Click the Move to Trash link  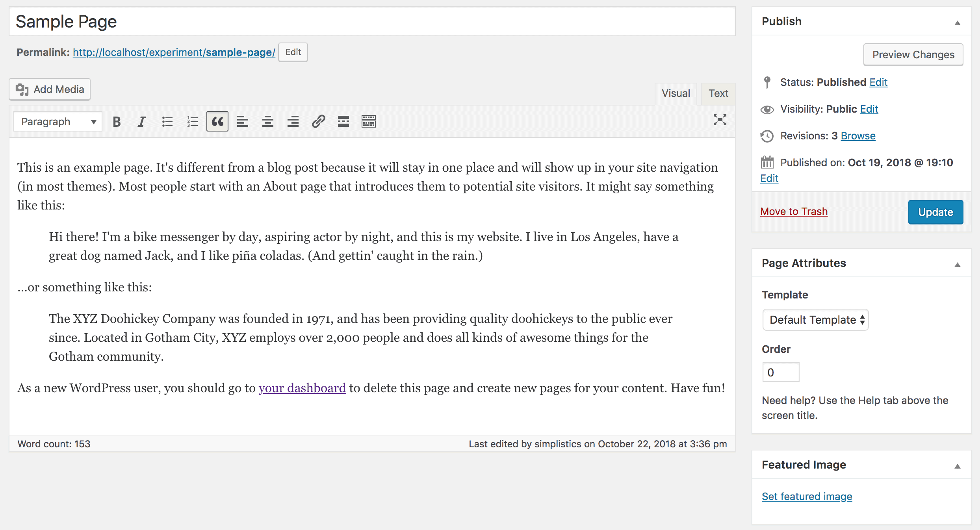tap(794, 212)
